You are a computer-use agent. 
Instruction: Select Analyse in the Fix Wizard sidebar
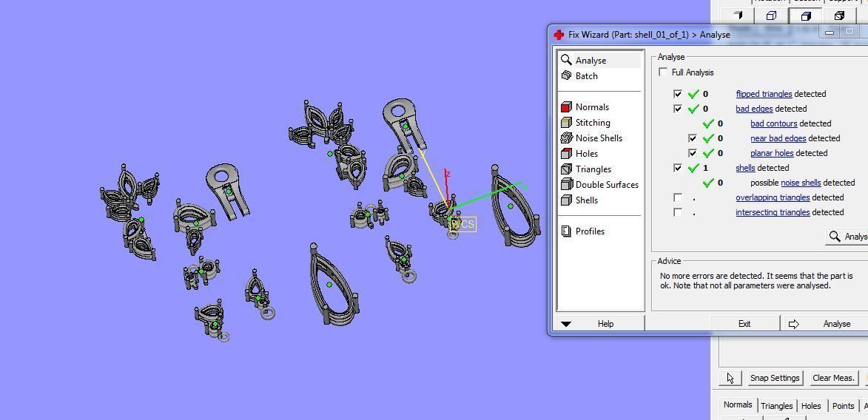pos(600,61)
